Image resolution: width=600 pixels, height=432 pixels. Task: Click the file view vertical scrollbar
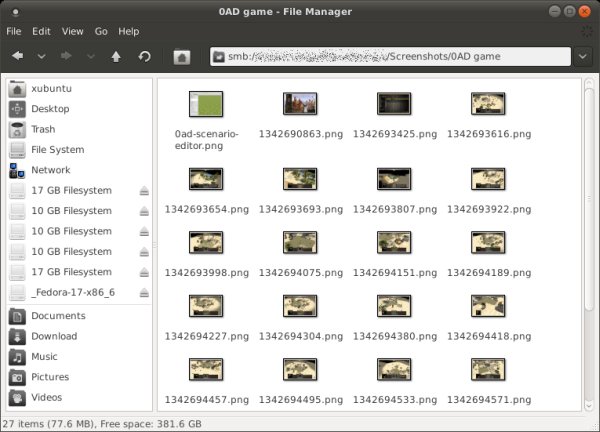[x=589, y=199]
